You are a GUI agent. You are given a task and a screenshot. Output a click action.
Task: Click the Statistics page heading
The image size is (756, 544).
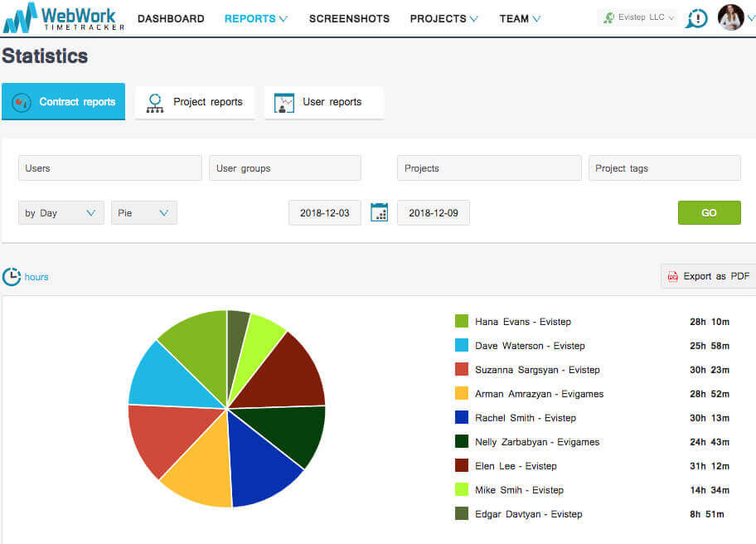point(45,56)
